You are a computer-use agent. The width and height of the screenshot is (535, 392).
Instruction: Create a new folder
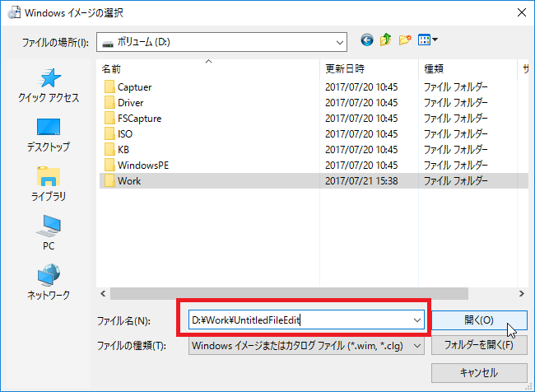(405, 40)
